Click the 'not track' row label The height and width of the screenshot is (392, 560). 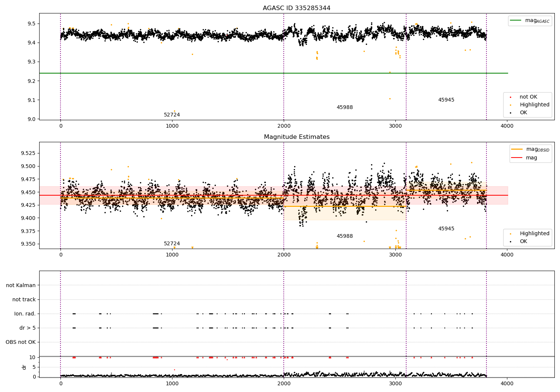[24, 300]
